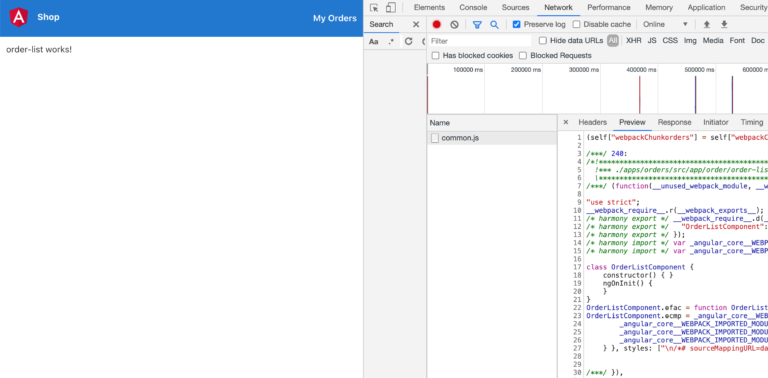The image size is (768, 378).
Task: Open the Performance tab
Action: tap(609, 8)
